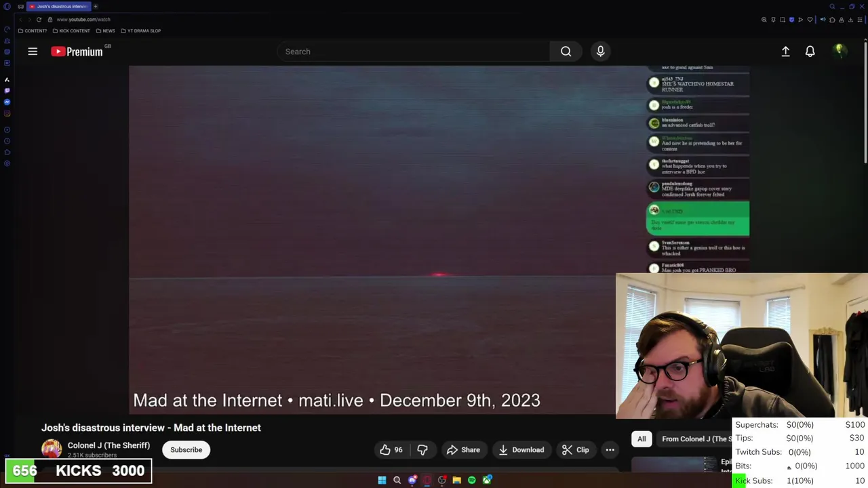This screenshot has height=488, width=868.
Task: Select the All filter chip
Action: tap(642, 439)
